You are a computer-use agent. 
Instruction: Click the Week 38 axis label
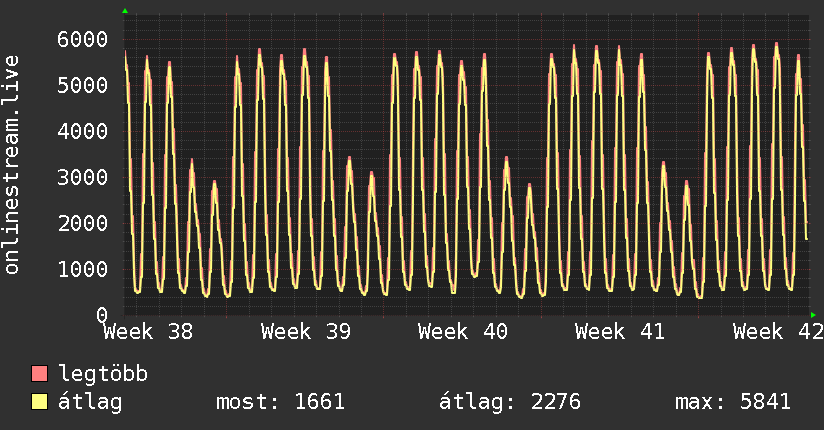pyautogui.click(x=148, y=332)
